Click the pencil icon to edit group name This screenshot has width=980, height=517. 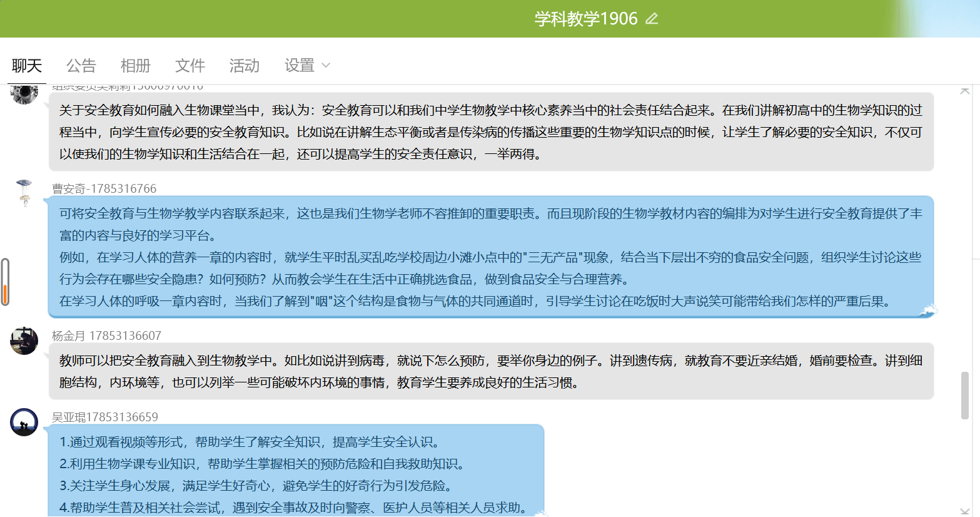[652, 19]
